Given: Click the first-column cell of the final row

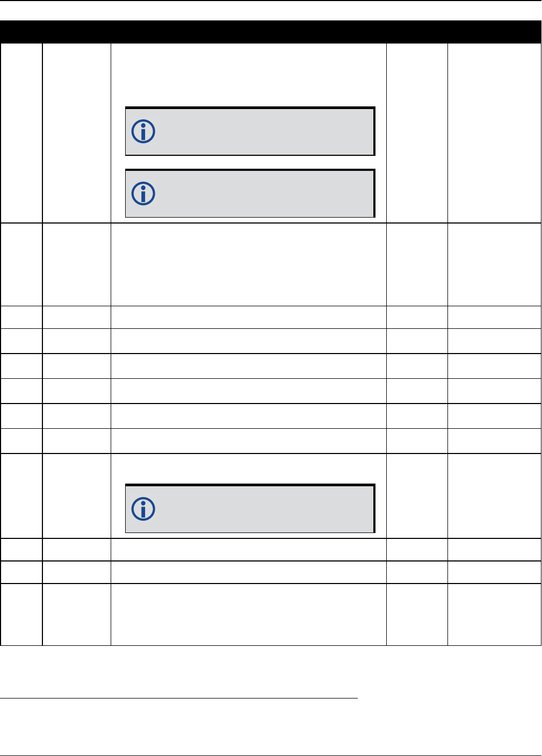Looking at the screenshot, I should [x=21, y=615].
